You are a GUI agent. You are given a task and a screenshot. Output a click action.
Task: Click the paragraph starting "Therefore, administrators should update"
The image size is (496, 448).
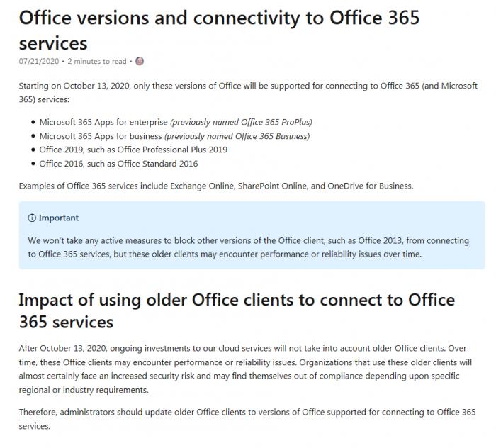[247, 419]
